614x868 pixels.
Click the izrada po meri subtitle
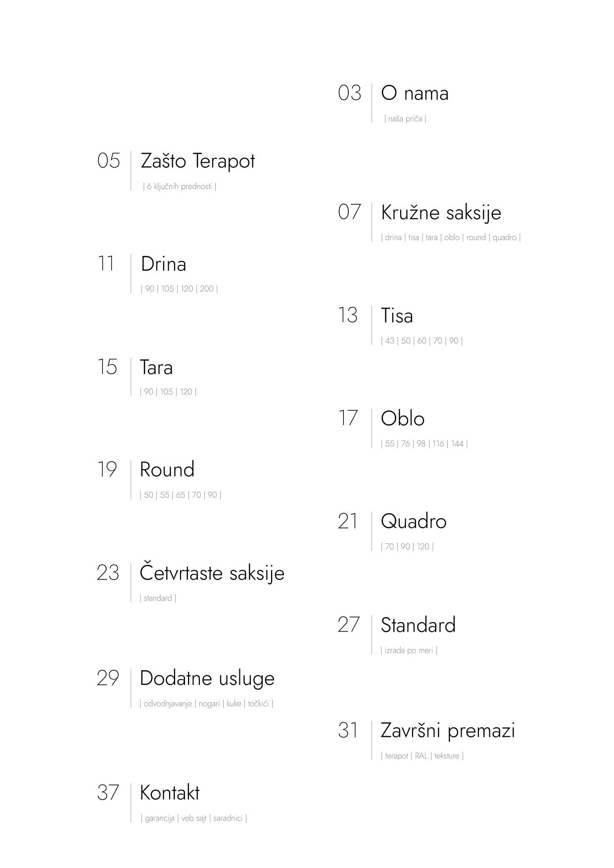tap(409, 651)
